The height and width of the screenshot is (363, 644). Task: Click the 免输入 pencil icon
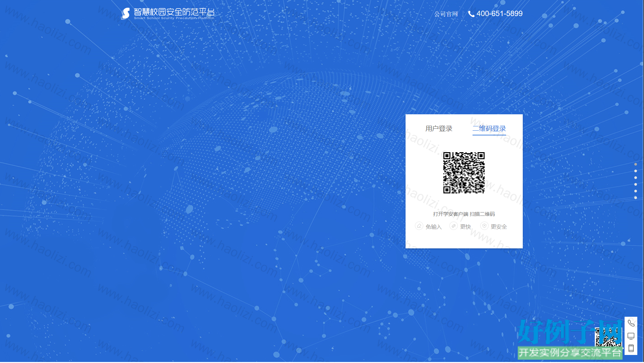tap(419, 226)
